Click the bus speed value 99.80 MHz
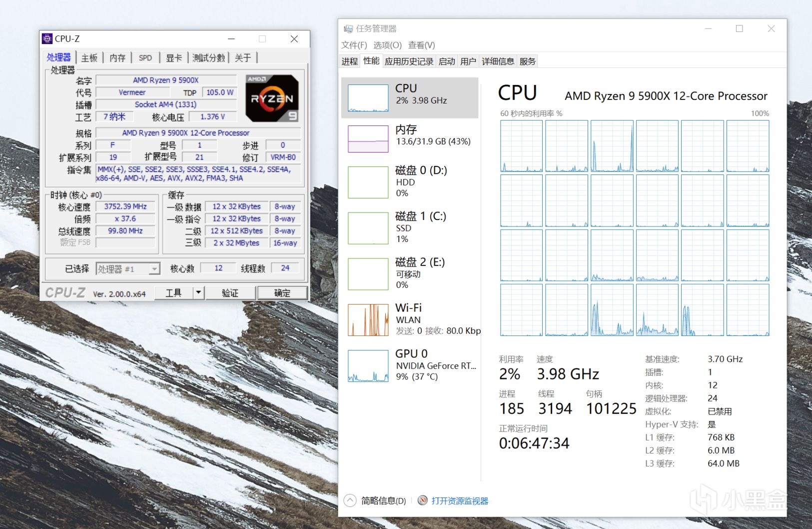Screen dimensions: 812x529 [x=125, y=231]
